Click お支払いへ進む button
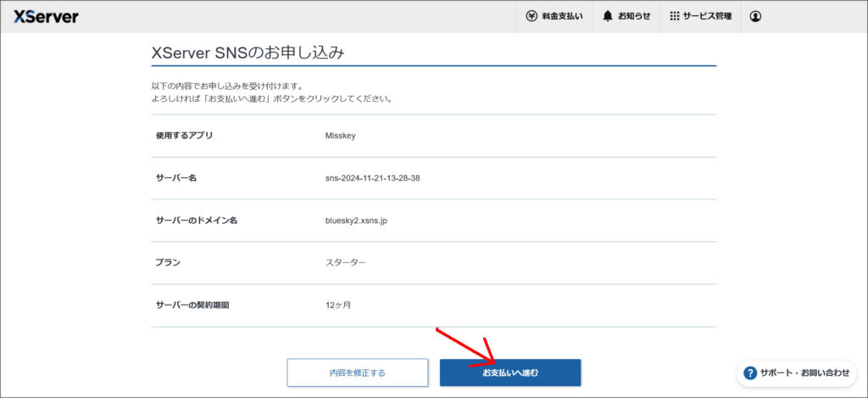Image resolution: width=868 pixels, height=398 pixels. pyautogui.click(x=509, y=373)
